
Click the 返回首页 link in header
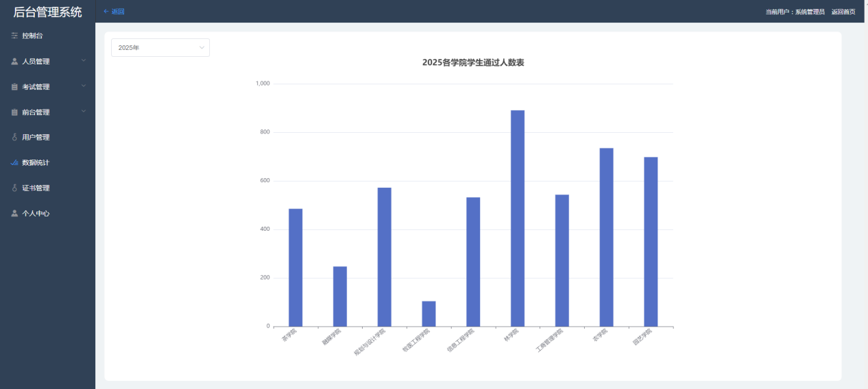[843, 12]
